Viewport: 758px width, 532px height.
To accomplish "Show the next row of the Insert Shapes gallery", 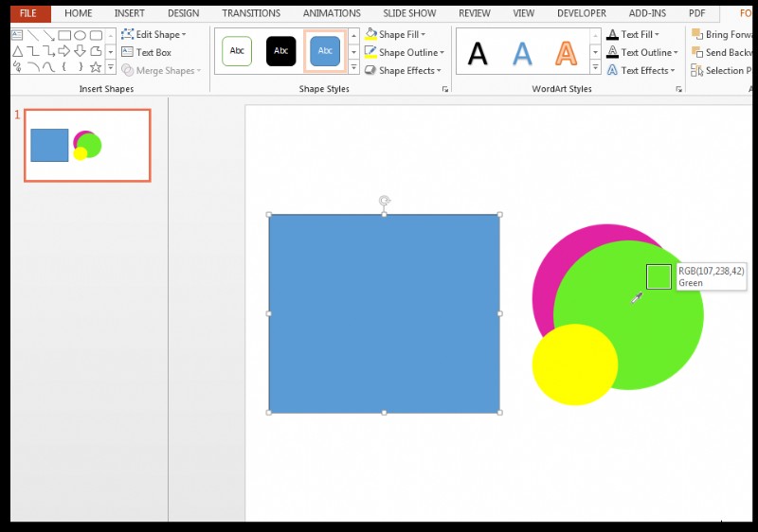I will [x=111, y=51].
